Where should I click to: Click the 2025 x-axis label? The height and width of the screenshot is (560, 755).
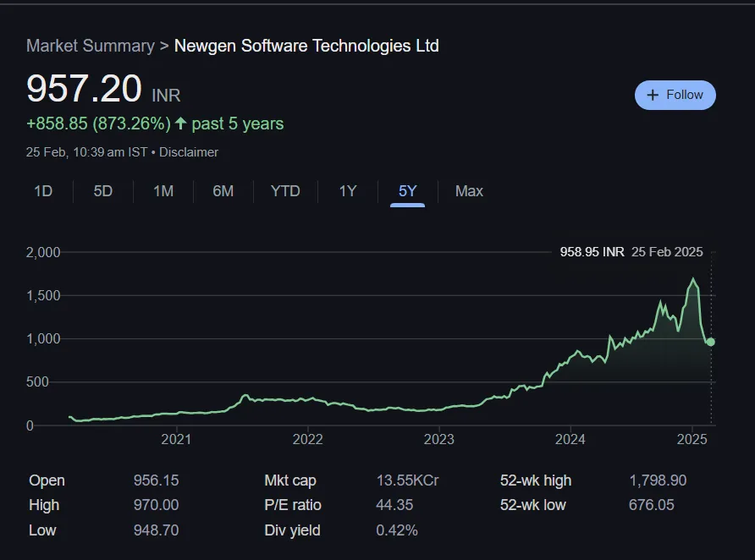(x=692, y=439)
